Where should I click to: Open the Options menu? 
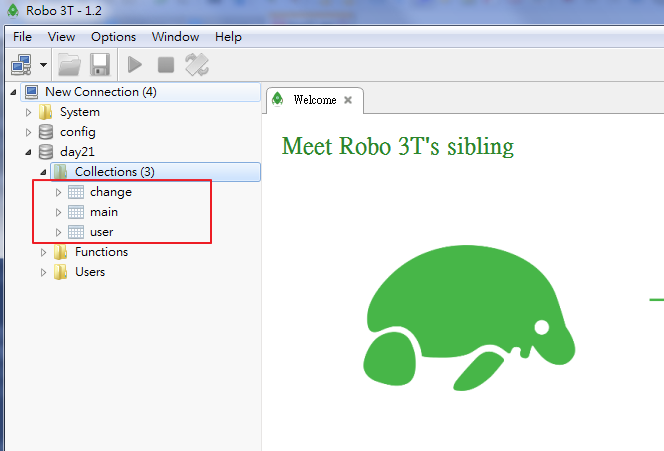pos(113,37)
